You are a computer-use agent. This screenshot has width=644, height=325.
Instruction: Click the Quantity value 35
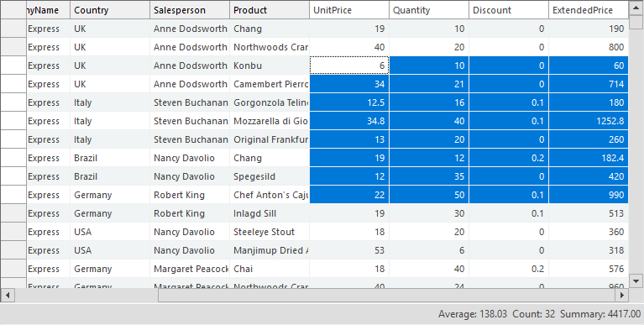428,176
